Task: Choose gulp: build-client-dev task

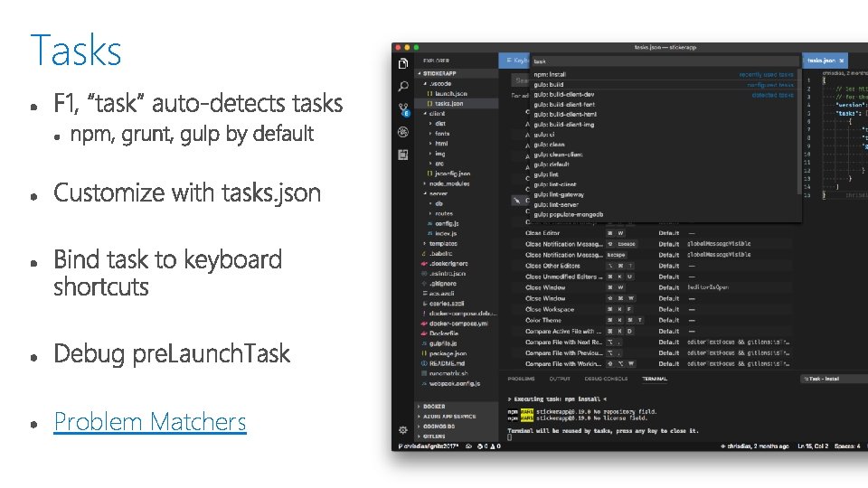Action: [x=664, y=94]
